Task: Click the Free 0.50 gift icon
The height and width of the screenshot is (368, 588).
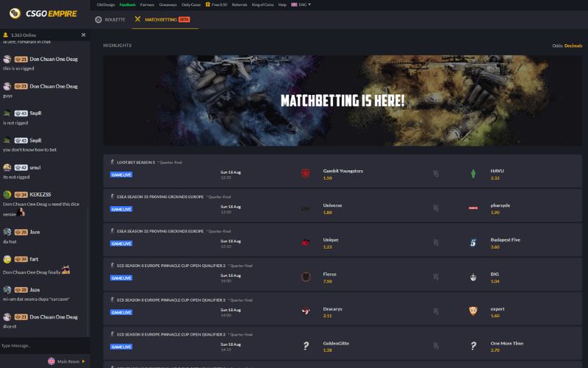Action: point(208,4)
